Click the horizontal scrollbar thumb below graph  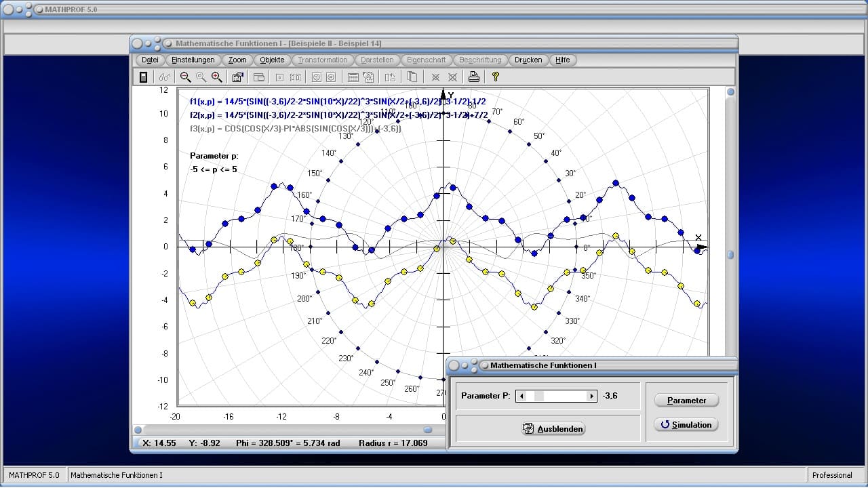click(x=428, y=430)
